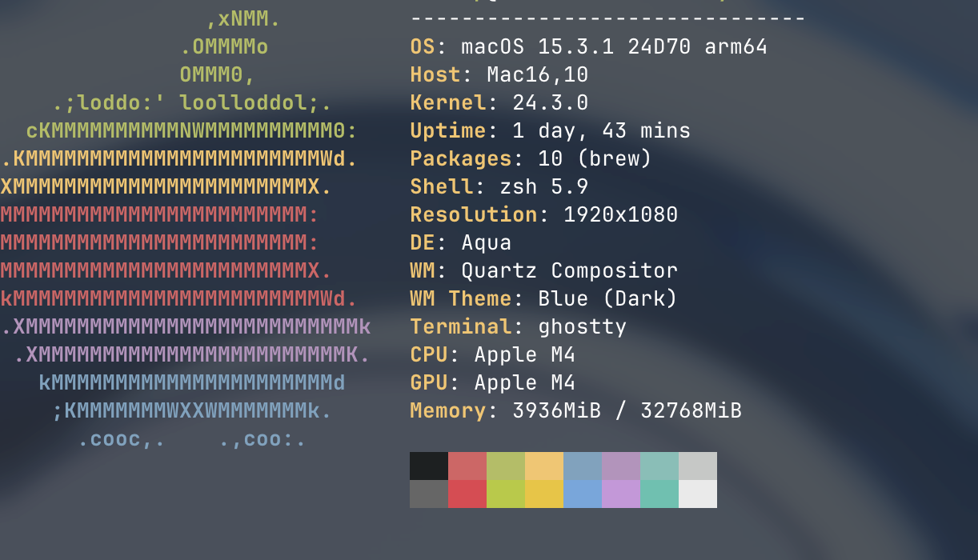The image size is (978, 560).
Task: Select the "Quartz Compositor" value
Action: click(570, 270)
